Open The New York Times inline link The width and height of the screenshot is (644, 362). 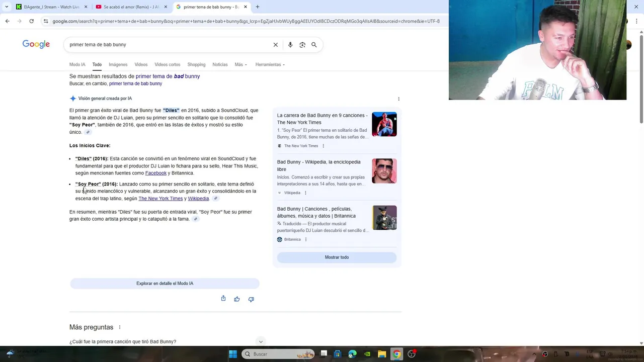pyautogui.click(x=160, y=199)
